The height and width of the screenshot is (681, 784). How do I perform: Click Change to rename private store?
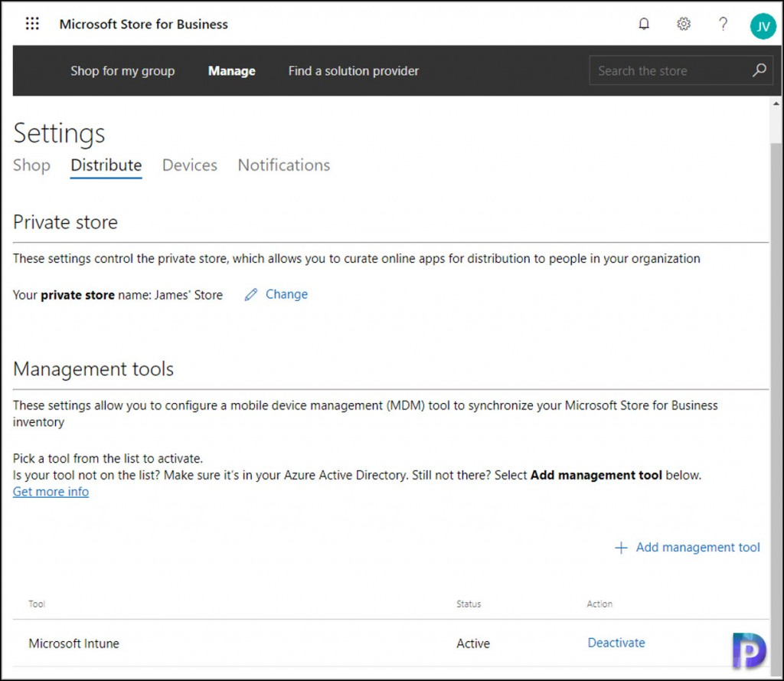point(286,294)
